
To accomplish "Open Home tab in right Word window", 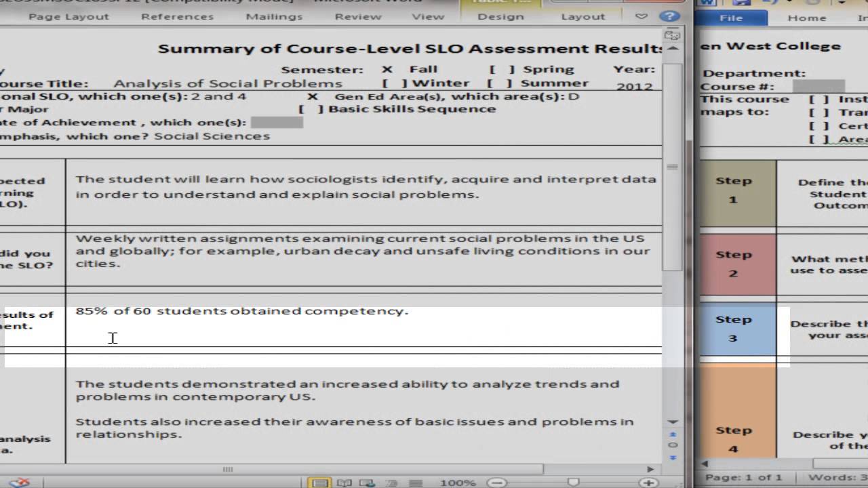I will pyautogui.click(x=807, y=18).
